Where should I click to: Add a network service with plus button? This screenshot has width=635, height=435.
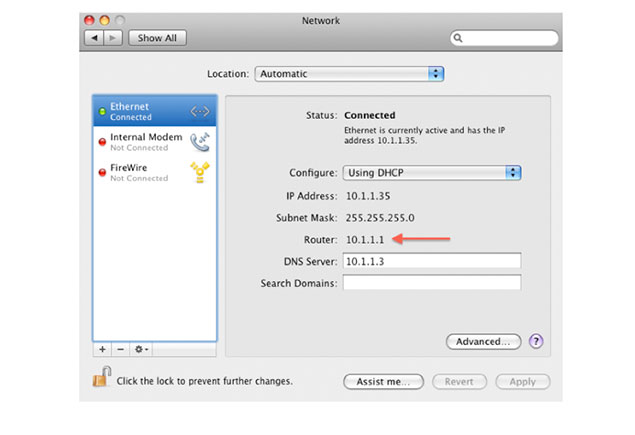click(x=102, y=349)
